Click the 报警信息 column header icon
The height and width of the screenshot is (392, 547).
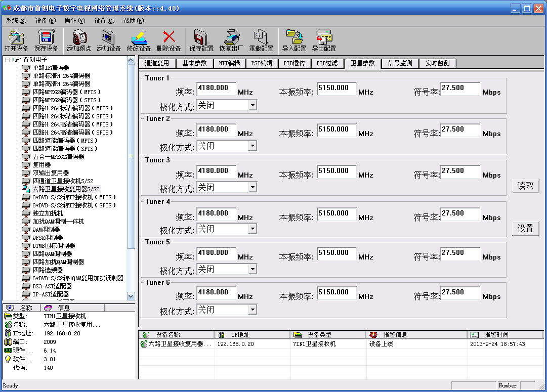(x=373, y=335)
